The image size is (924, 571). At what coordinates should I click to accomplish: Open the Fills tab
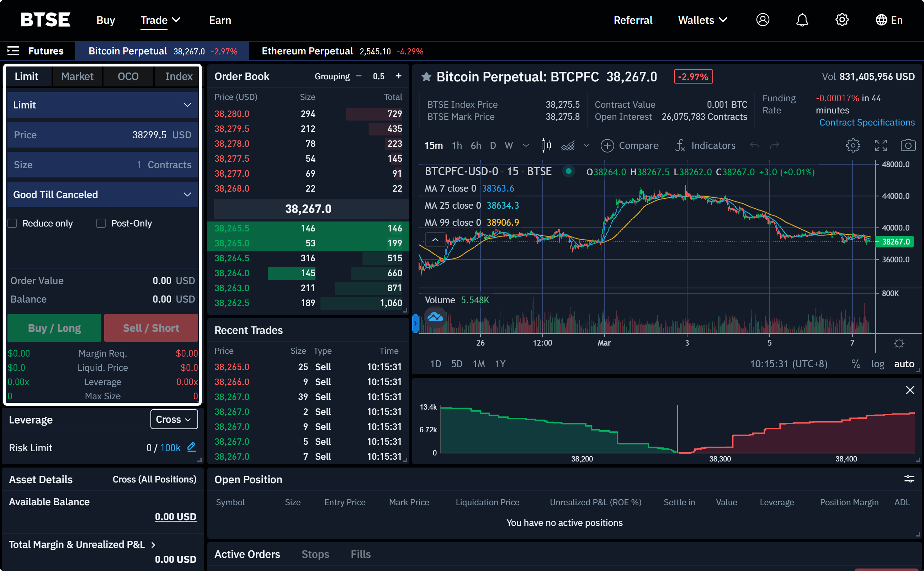(x=361, y=554)
